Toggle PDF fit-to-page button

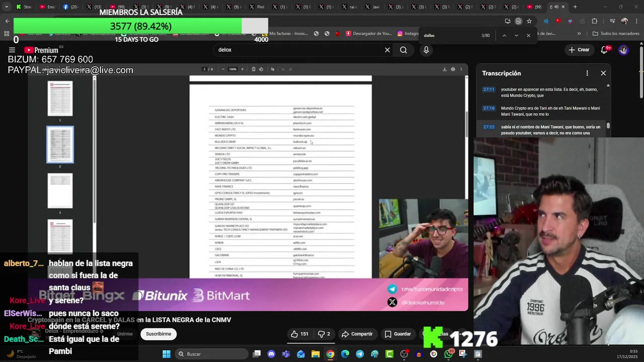(253, 69)
